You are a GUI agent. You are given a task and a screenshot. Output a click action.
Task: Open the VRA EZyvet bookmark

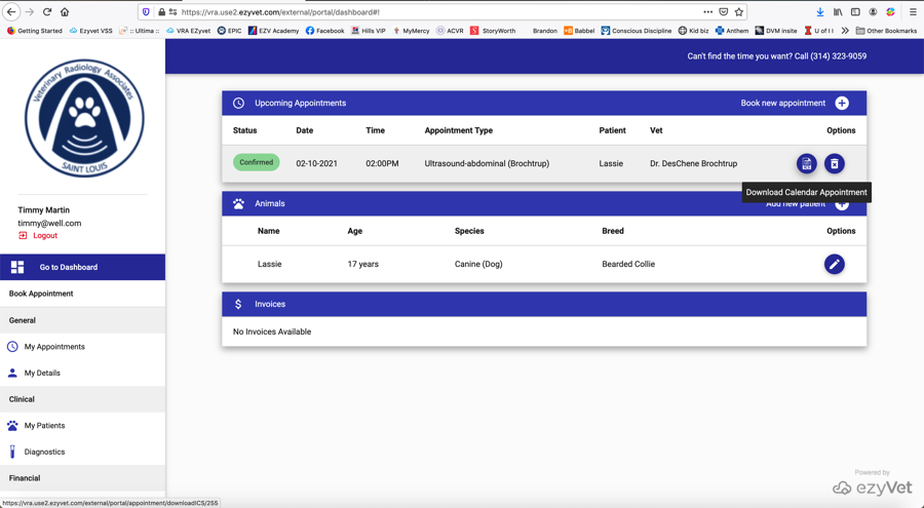[x=189, y=31]
